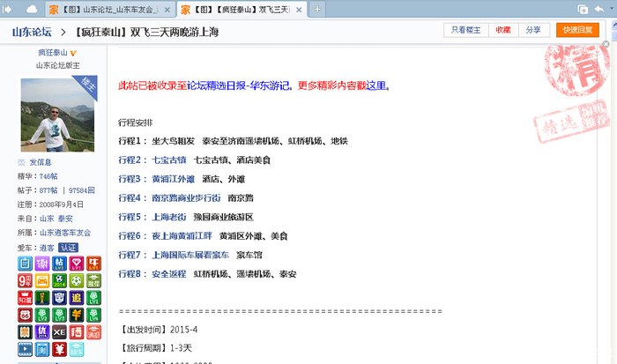Open the 山东论坛 breadcrumb link

(x=31, y=33)
